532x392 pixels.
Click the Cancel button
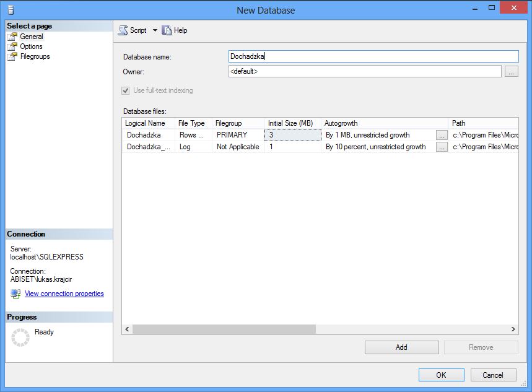[x=494, y=375]
